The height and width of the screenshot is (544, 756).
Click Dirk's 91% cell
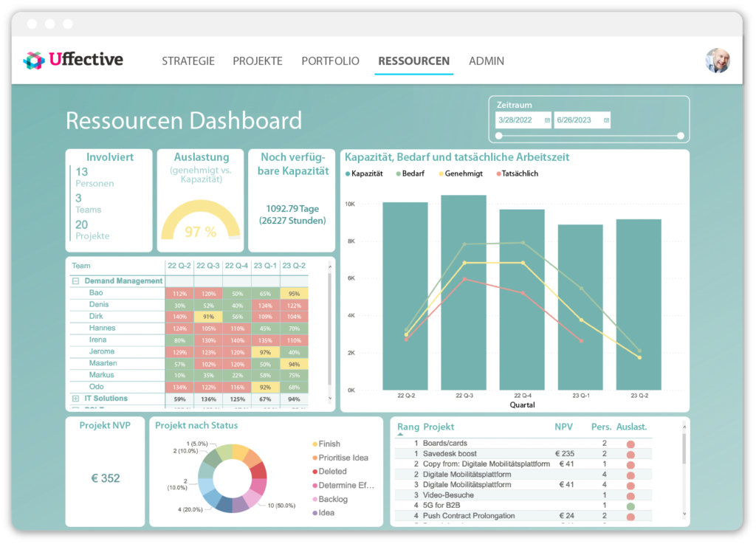click(x=208, y=317)
